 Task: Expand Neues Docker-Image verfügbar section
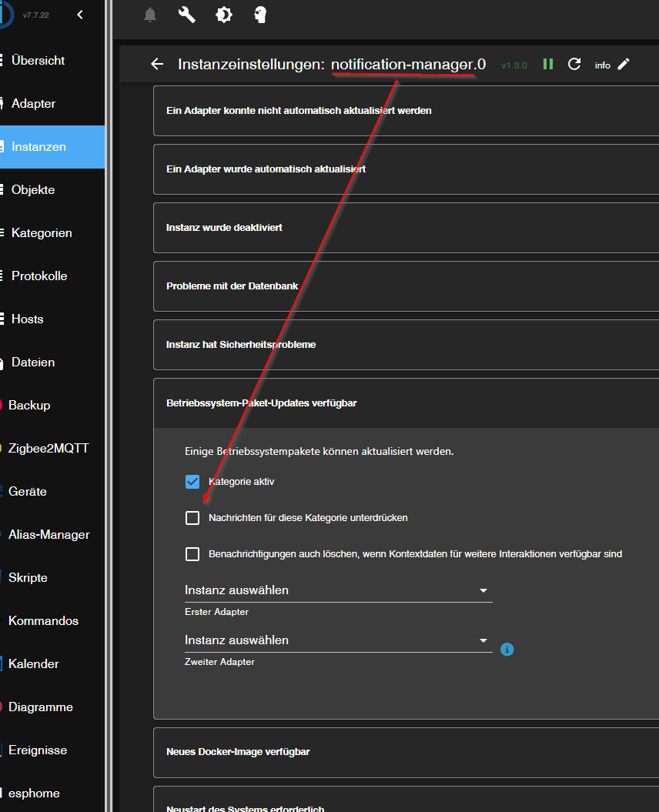click(x=406, y=752)
